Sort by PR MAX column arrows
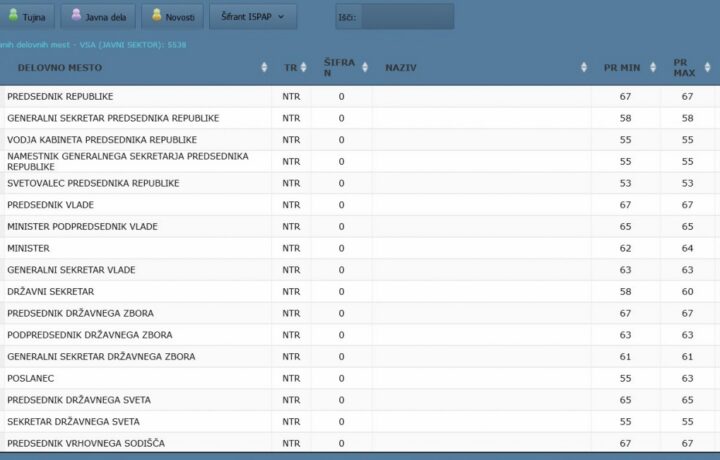 [x=708, y=67]
